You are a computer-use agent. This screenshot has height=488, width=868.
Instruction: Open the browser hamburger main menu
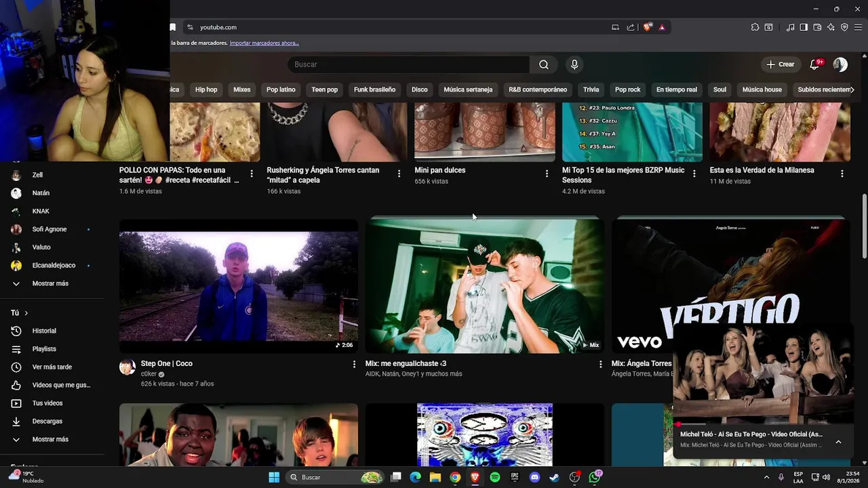[858, 27]
